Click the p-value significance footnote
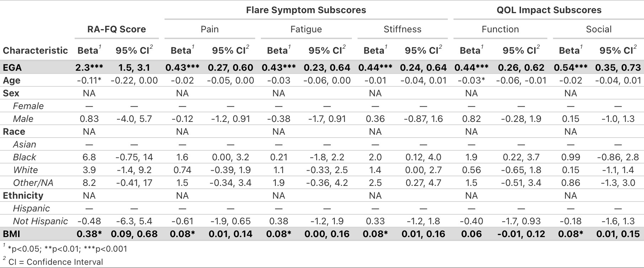644x268 pixels. coord(67,248)
